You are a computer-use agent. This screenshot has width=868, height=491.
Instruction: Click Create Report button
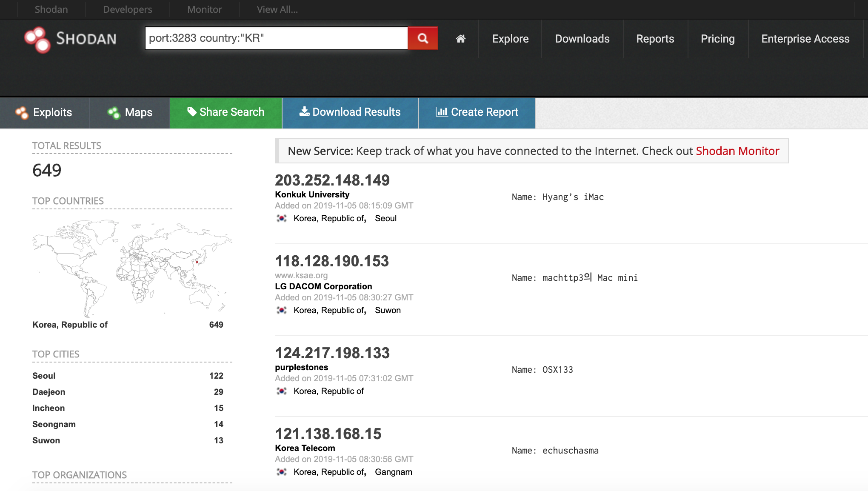[x=477, y=113]
